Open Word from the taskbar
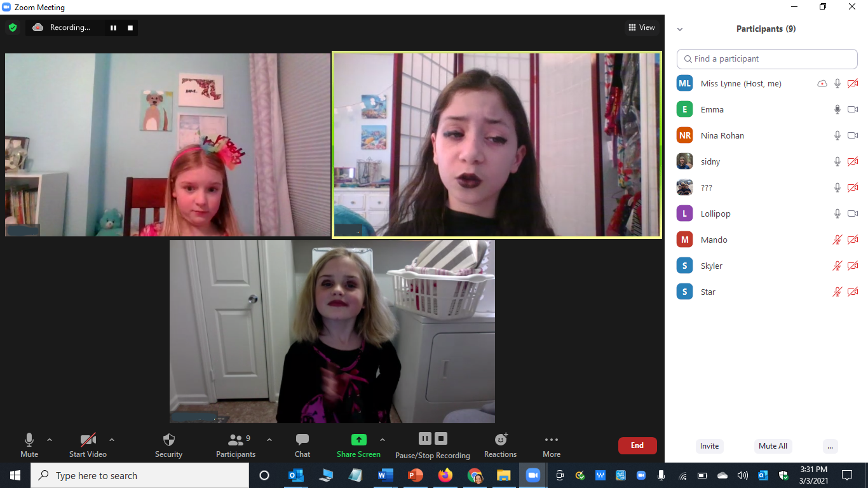This screenshot has height=488, width=868. 386,475
